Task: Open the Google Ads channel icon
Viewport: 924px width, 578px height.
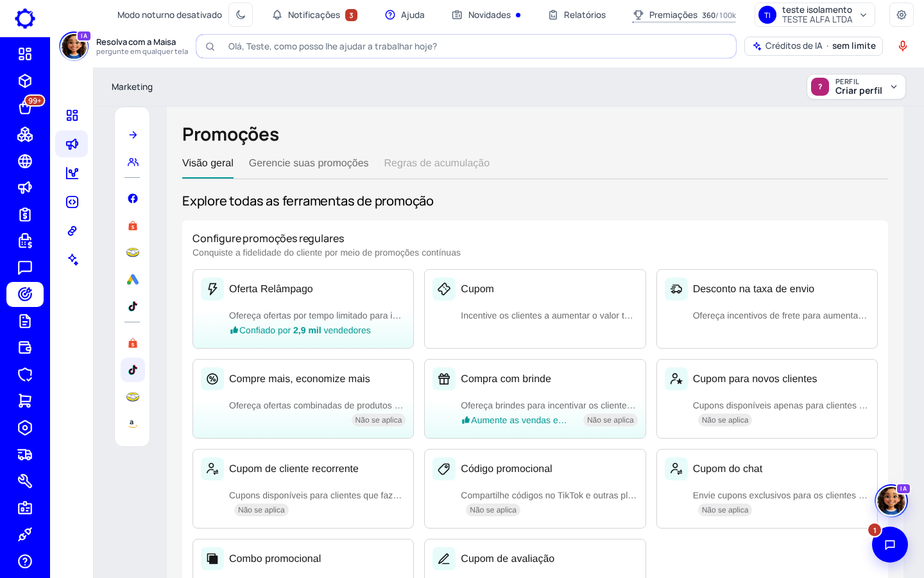Action: click(x=133, y=279)
